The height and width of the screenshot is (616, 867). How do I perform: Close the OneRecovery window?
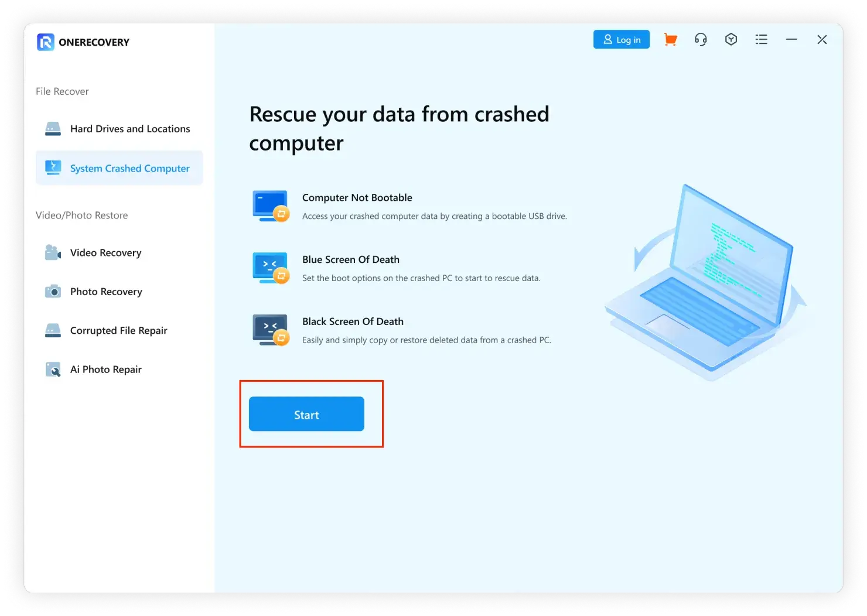tap(822, 40)
